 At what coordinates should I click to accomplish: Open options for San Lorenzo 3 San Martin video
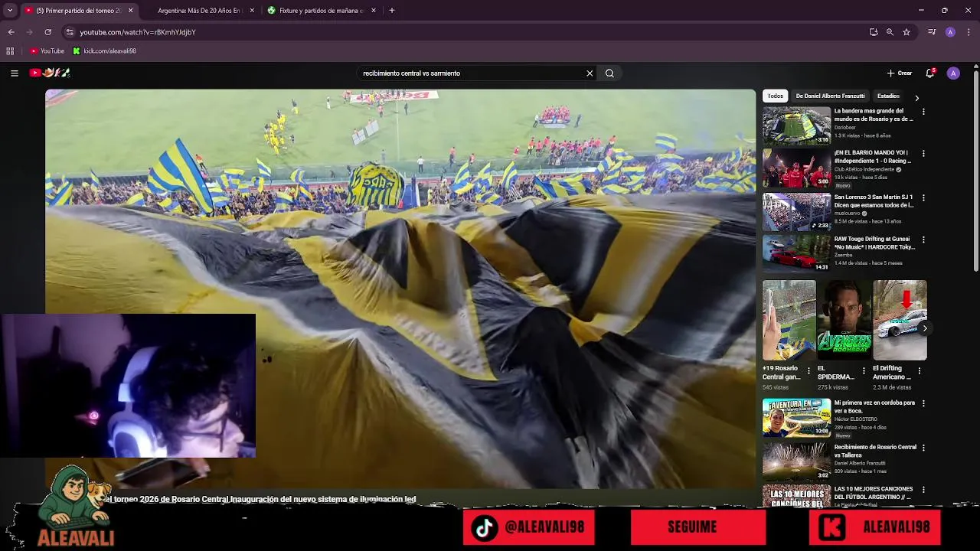[923, 197]
